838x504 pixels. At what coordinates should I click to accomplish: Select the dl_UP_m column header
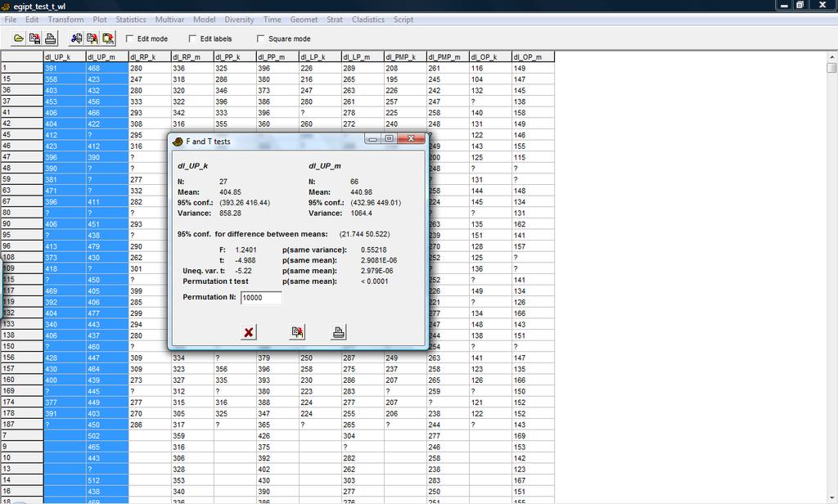(x=107, y=56)
